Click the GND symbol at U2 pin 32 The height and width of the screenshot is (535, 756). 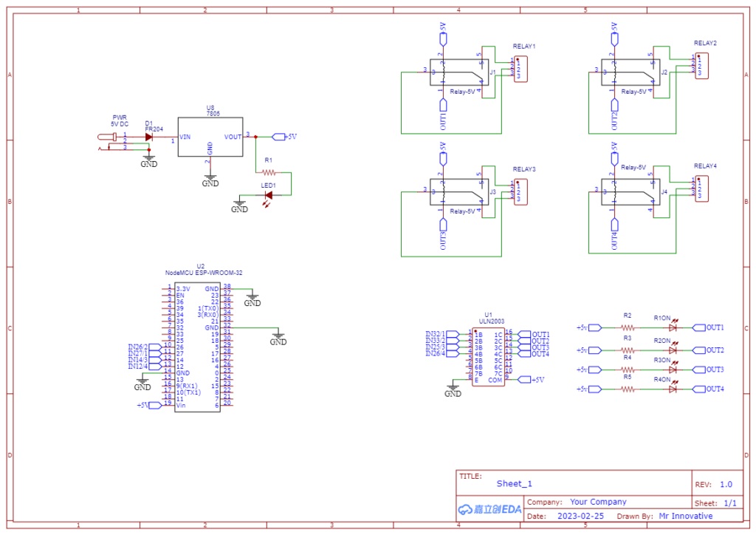click(x=278, y=338)
